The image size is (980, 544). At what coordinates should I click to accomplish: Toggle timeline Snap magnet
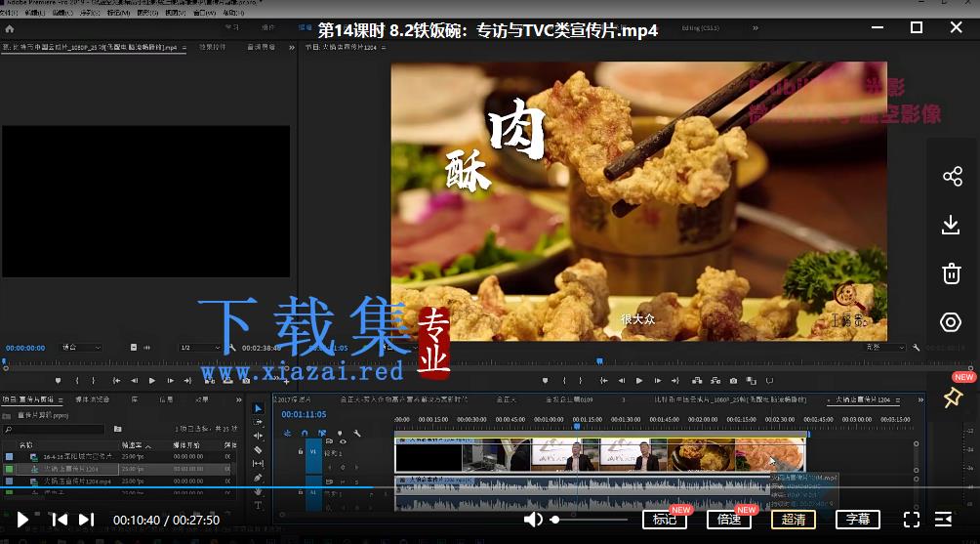point(305,433)
